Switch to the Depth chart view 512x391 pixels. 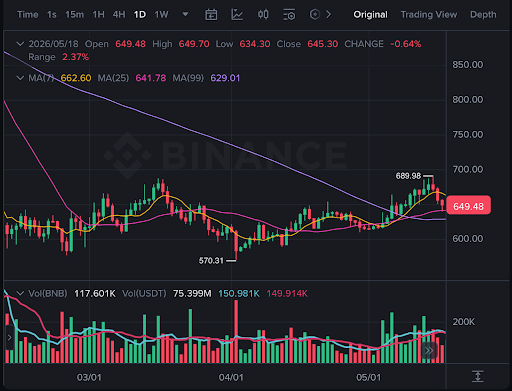coord(483,15)
